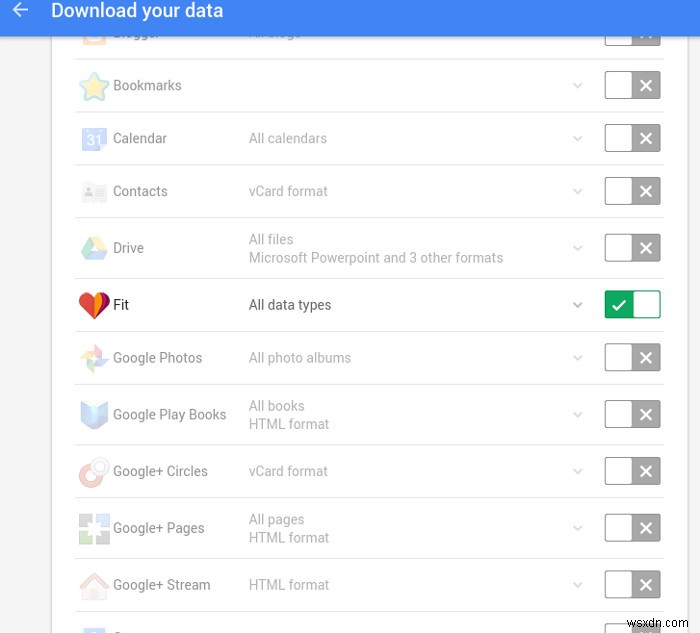The width and height of the screenshot is (700, 633).
Task: Click the Drive triangle icon
Action: (94, 248)
